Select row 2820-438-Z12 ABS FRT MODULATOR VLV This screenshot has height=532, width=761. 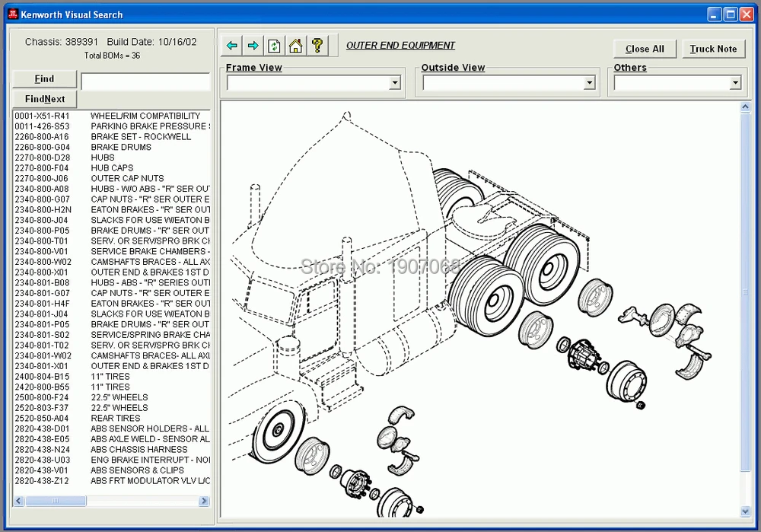tap(112, 481)
